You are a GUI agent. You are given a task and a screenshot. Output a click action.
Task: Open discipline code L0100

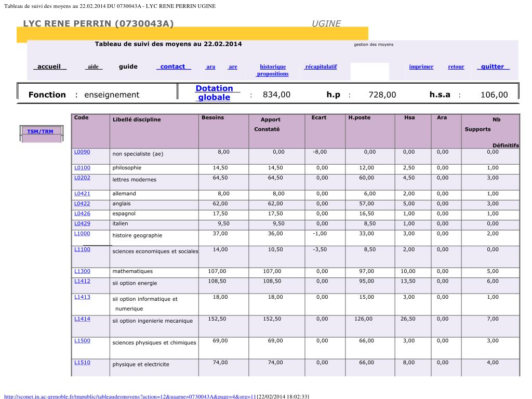82,168
